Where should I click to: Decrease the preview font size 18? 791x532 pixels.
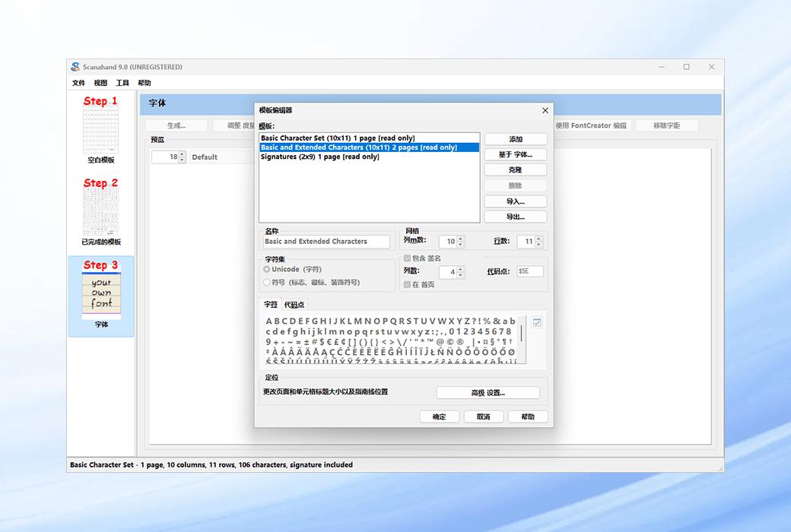(x=182, y=160)
